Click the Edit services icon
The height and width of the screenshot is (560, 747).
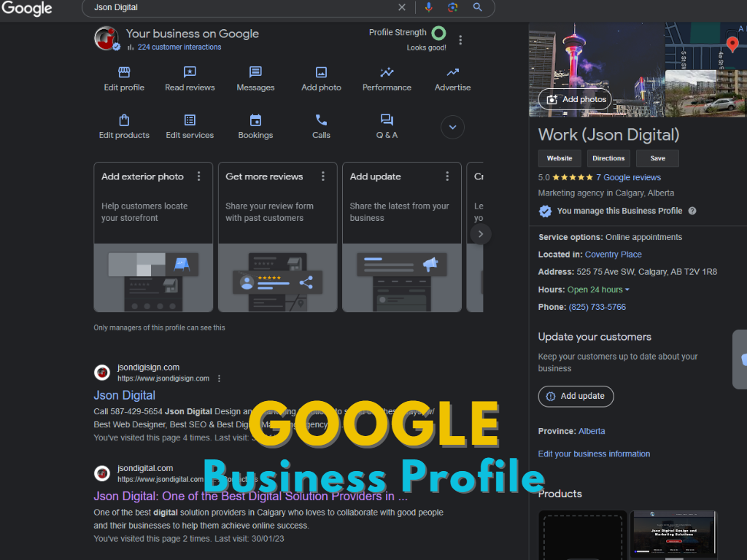point(190,120)
